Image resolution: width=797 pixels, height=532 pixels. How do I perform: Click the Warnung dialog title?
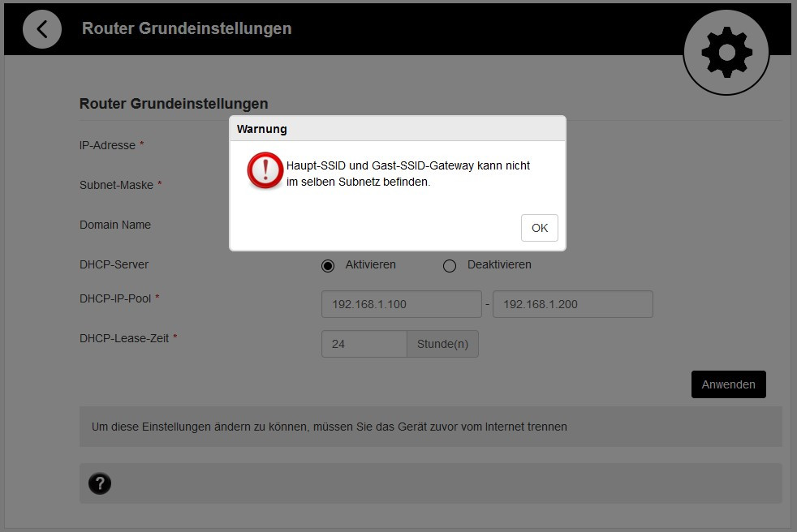[262, 129]
